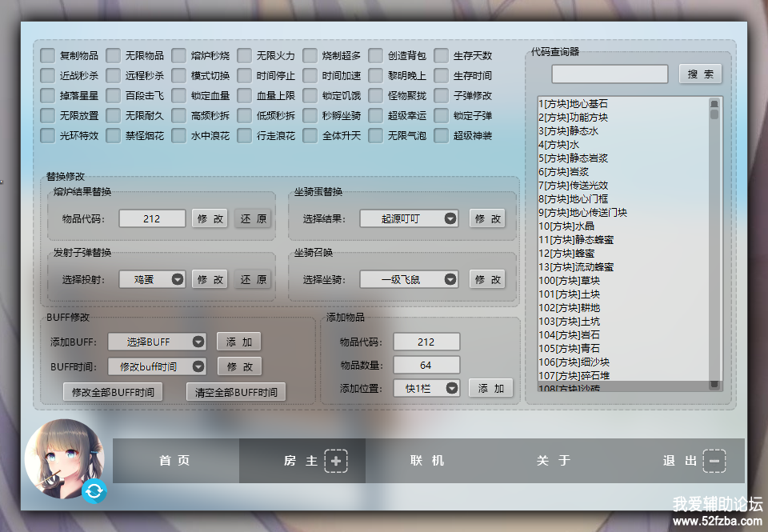Click 还原 for 发射子弹替换

(254, 279)
